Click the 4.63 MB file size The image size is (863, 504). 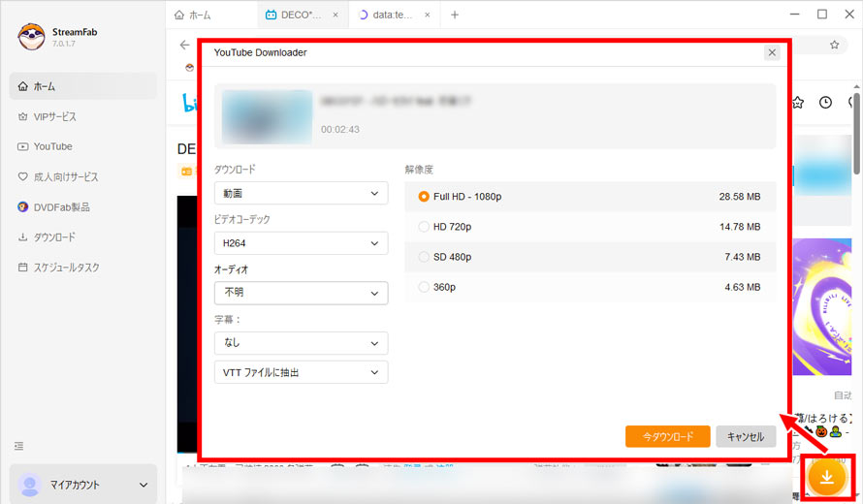(x=743, y=287)
